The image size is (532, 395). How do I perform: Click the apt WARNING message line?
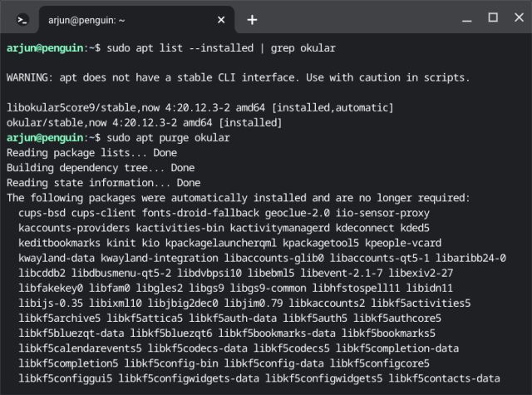238,77
